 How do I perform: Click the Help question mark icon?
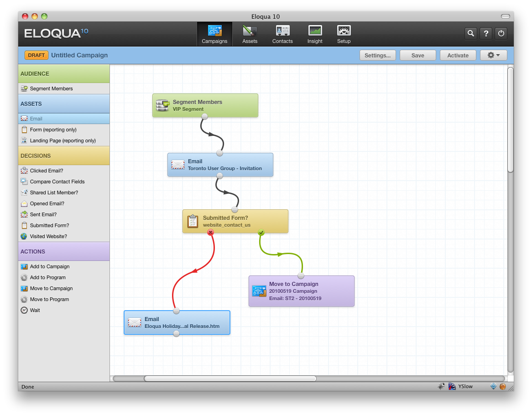(486, 33)
